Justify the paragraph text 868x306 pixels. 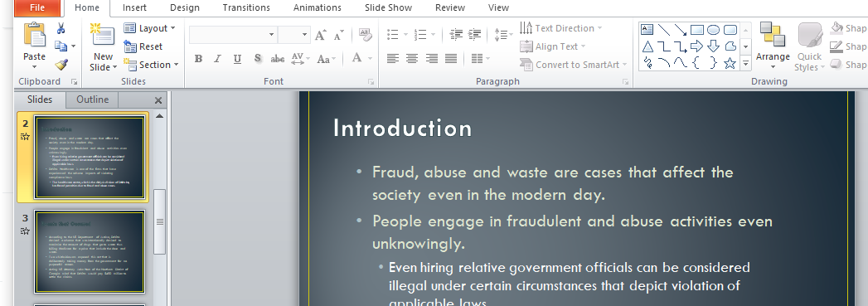[x=451, y=58]
